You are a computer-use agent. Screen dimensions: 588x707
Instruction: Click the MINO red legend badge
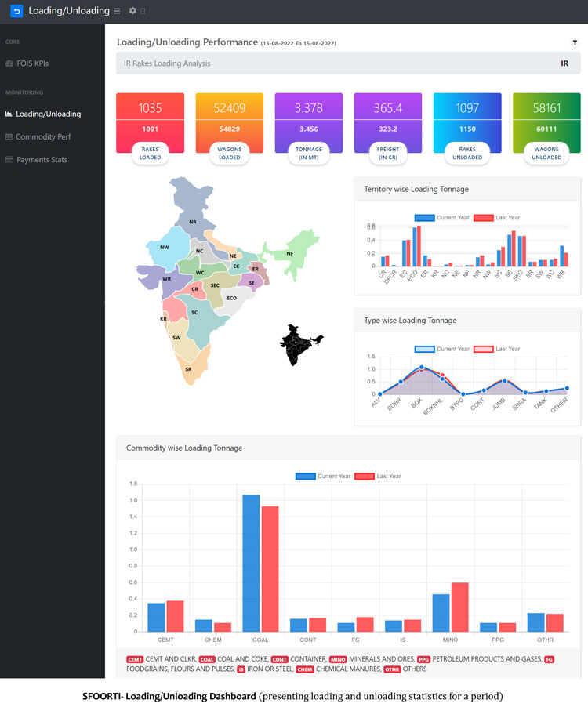pyautogui.click(x=338, y=659)
